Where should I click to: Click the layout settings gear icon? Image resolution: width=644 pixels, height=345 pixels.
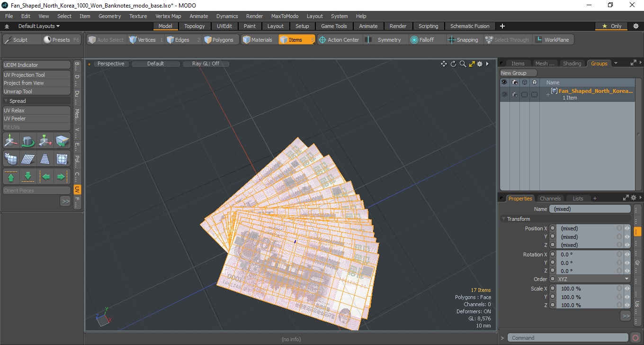(x=635, y=26)
